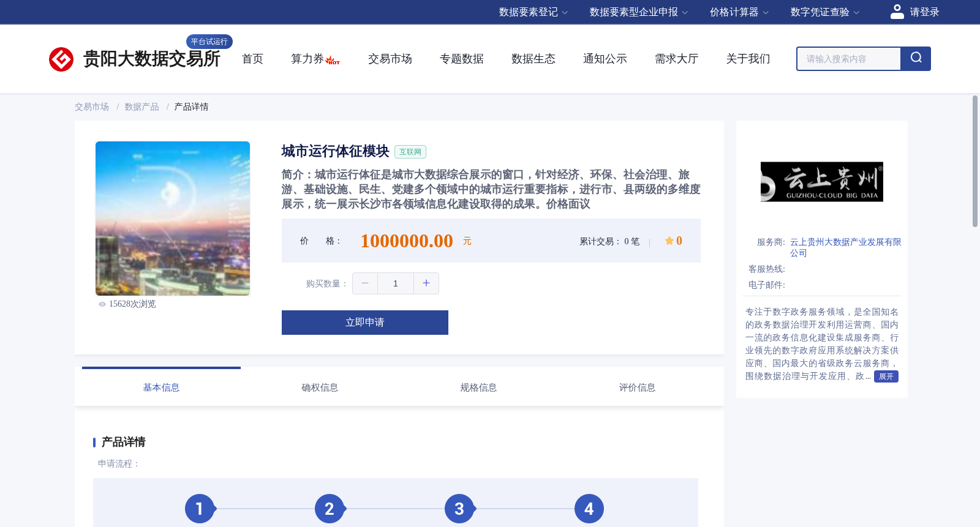
Task: Click the 贵阳大数据交易所 site title
Action: point(151,59)
